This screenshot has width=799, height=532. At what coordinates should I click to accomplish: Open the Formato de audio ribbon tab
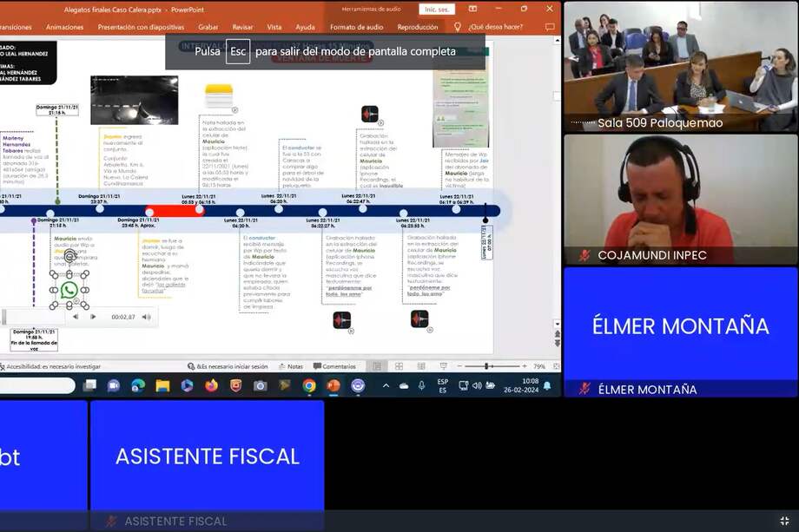[x=356, y=27]
